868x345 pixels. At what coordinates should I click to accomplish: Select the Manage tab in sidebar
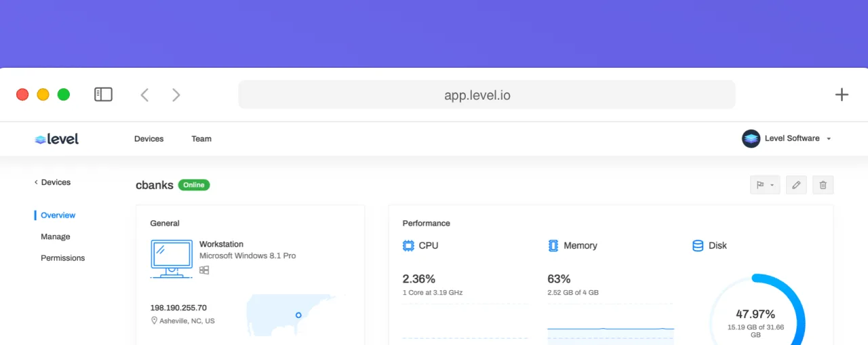(56, 237)
